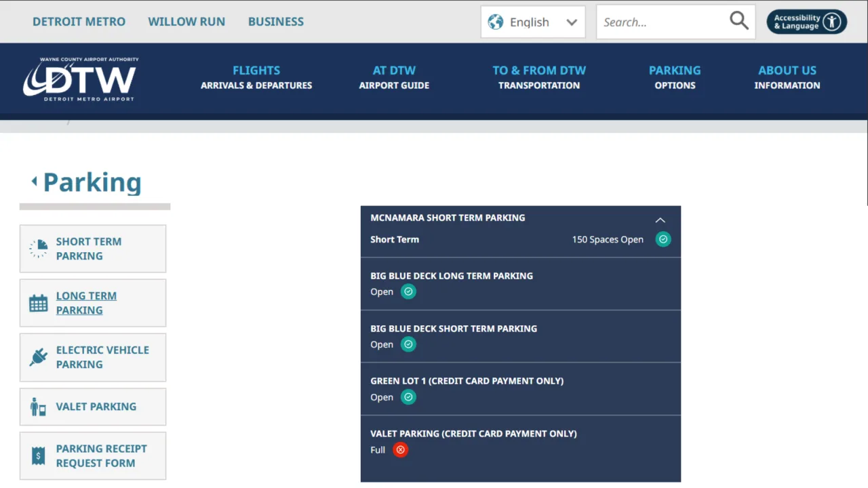868x488 pixels.
Task: Click the Valet Parking person icon
Action: pos(38,407)
